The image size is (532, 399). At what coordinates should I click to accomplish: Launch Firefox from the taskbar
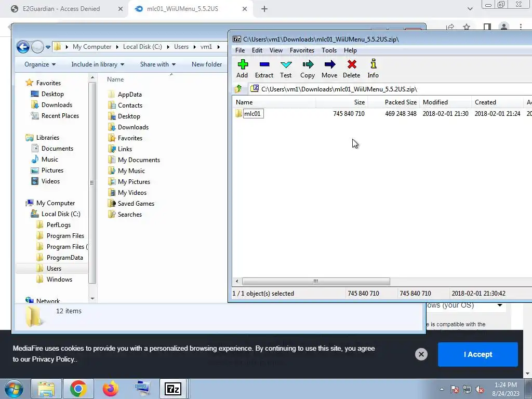111,389
